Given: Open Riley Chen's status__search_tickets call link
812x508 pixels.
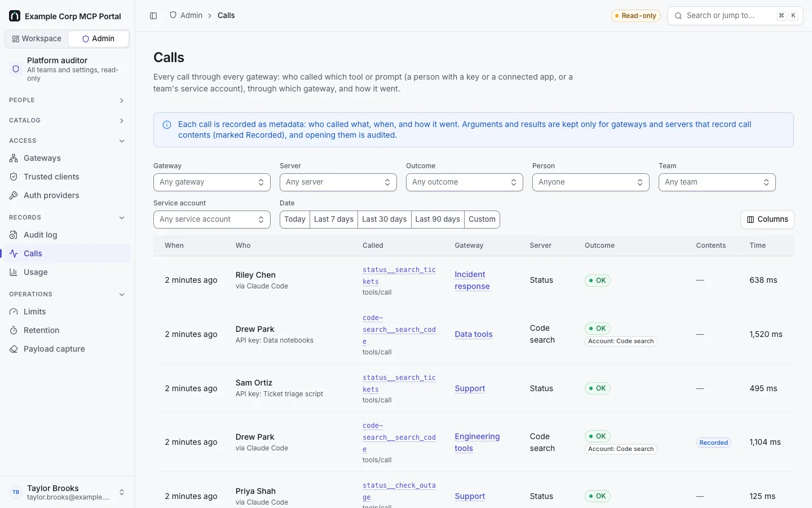Looking at the screenshot, I should point(399,275).
